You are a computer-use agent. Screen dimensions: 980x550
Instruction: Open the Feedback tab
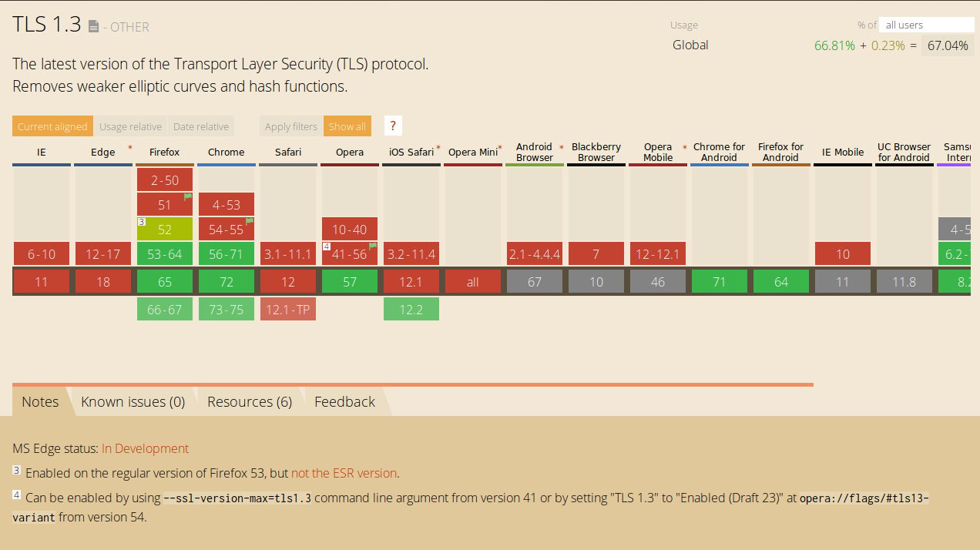(x=344, y=401)
